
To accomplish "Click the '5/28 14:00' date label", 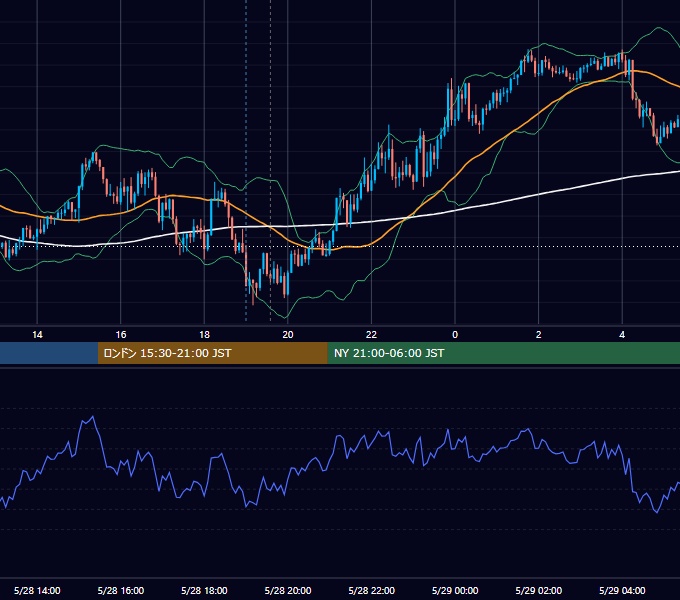I will pyautogui.click(x=37, y=590).
